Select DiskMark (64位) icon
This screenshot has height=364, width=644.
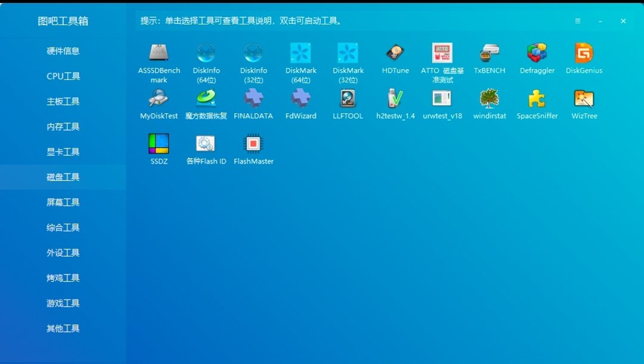coord(301,53)
